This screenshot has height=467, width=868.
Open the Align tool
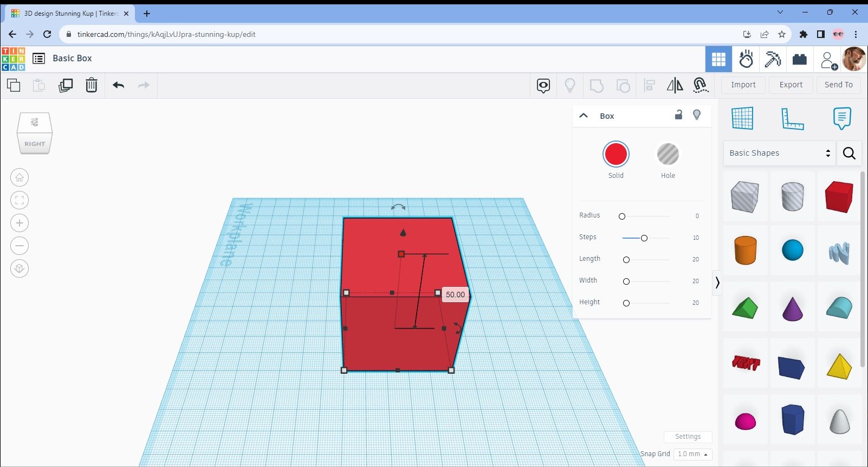649,85
